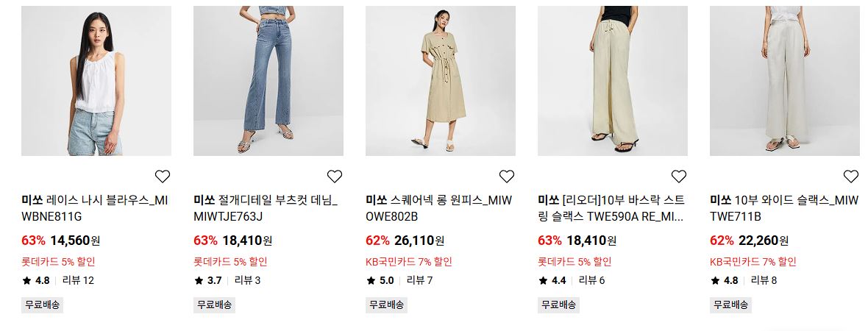Add 바스락 스트링 슬랙스 to wishlist heart
The width and height of the screenshot is (868, 331).
click(x=679, y=177)
